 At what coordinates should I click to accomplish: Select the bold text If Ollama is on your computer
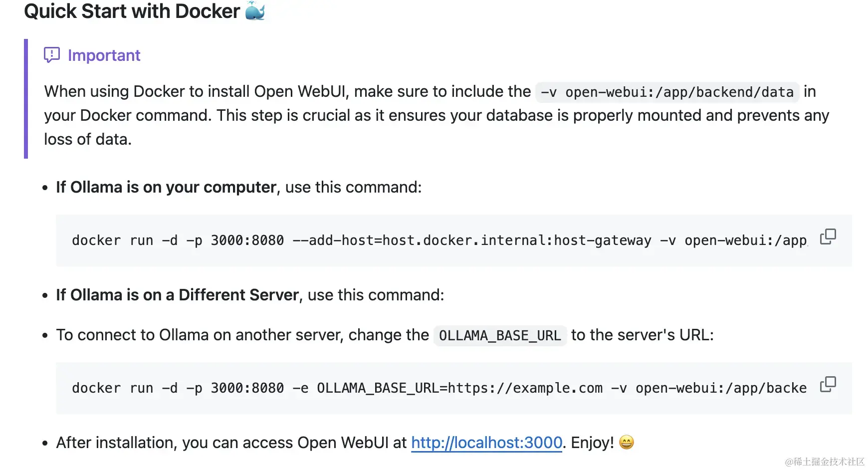166,187
